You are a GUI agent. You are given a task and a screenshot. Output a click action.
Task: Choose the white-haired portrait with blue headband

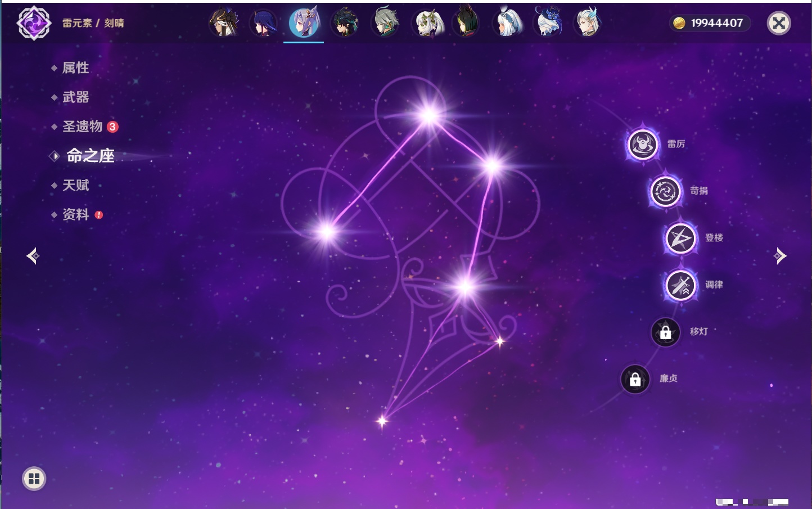point(507,23)
